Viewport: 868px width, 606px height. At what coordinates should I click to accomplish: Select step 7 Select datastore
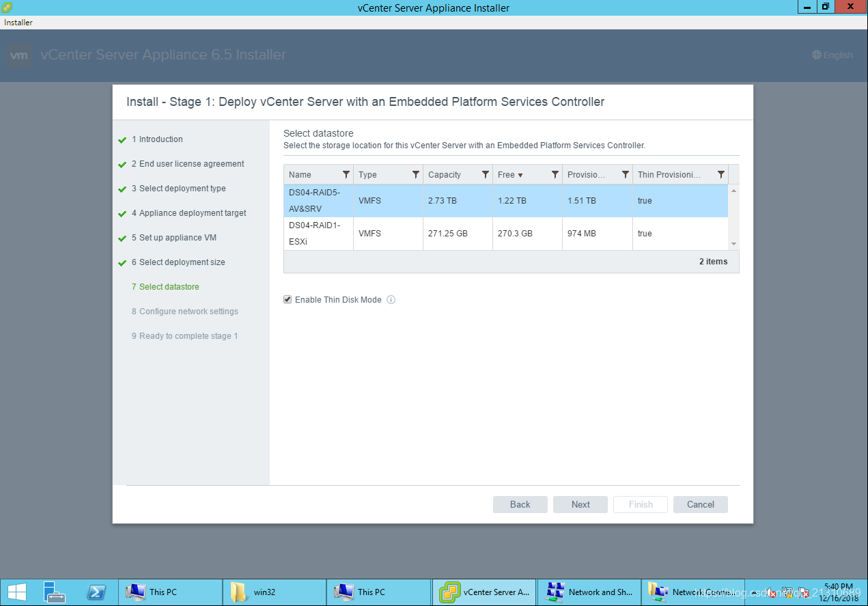click(165, 287)
